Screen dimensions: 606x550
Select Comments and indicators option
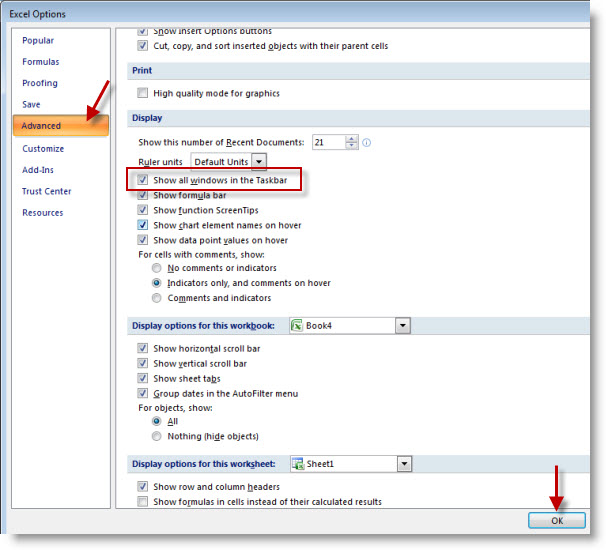point(157,298)
